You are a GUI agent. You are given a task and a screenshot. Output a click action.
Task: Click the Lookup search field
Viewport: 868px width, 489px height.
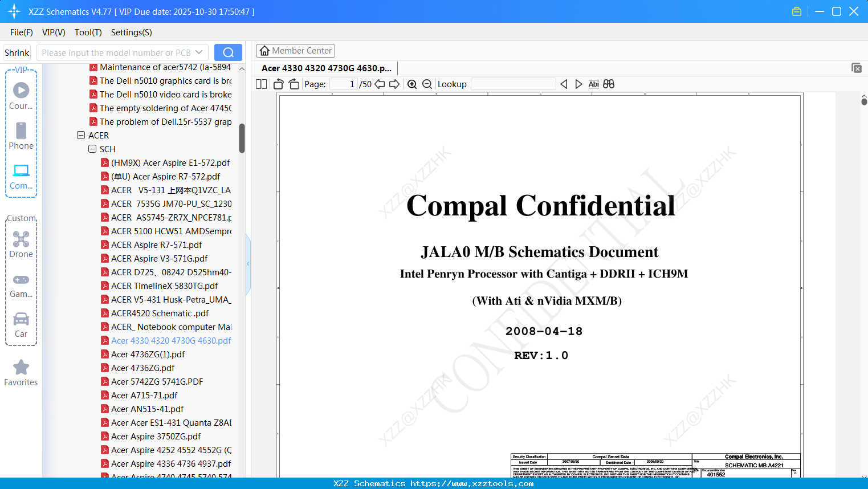(x=514, y=84)
